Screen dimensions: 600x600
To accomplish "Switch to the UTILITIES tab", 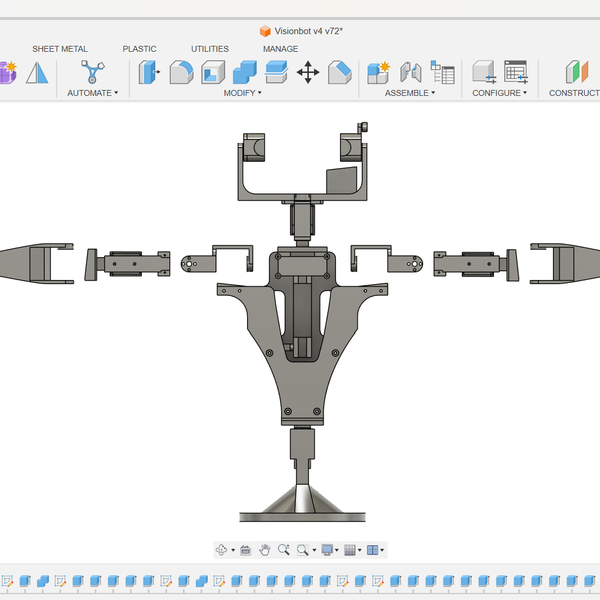I will click(x=210, y=49).
